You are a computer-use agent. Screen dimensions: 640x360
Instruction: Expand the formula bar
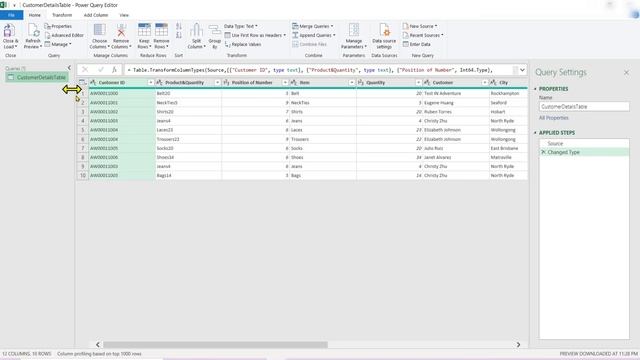click(x=522, y=70)
